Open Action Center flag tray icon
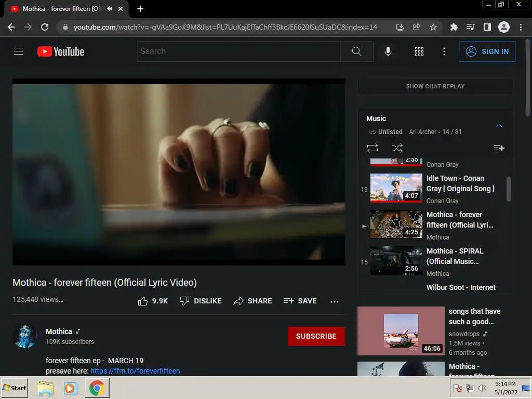Screen dimensions: 532x399 pos(457,388)
